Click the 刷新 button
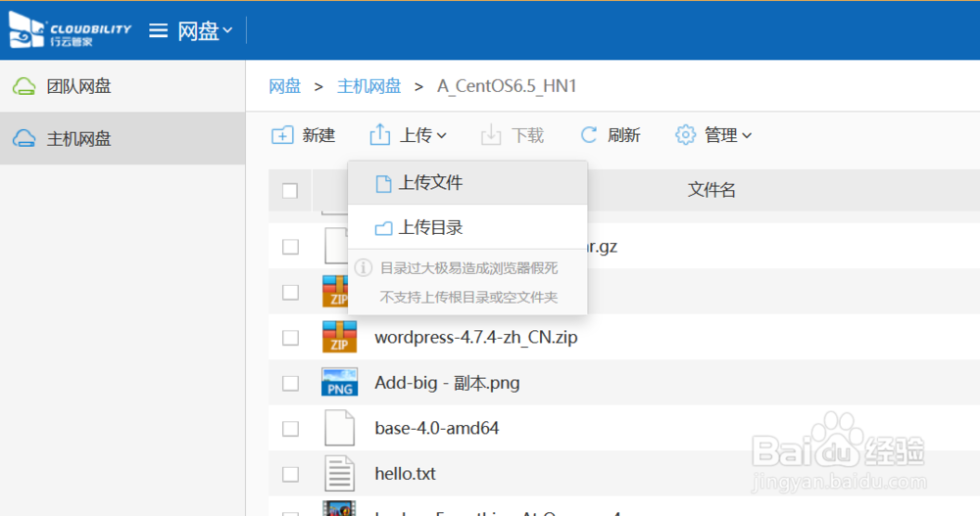Image resolution: width=980 pixels, height=516 pixels. click(611, 135)
